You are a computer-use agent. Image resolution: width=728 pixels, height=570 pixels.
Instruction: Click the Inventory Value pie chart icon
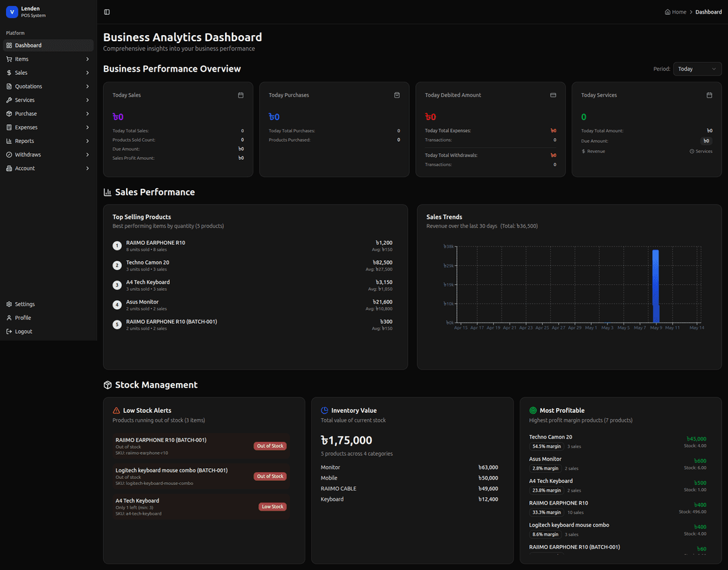coord(324,411)
